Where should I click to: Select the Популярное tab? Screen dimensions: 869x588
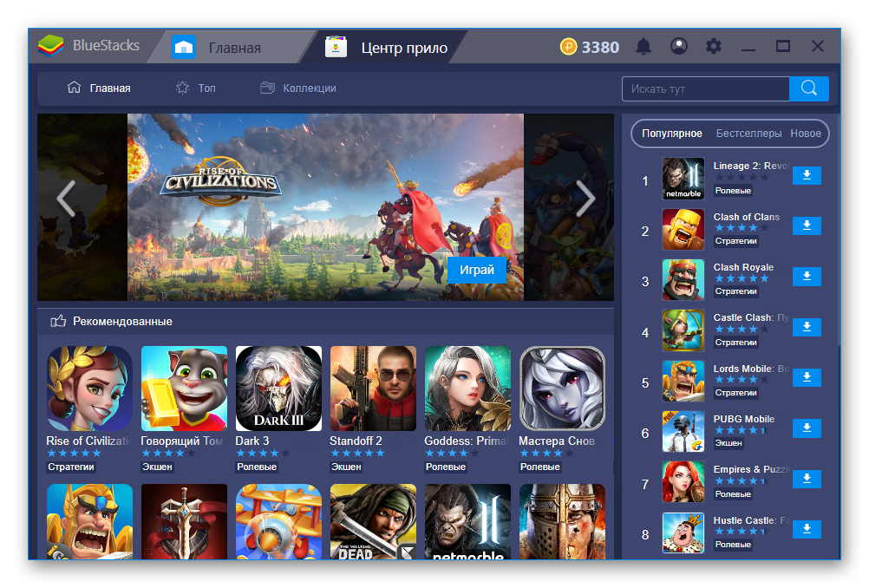pyautogui.click(x=672, y=134)
